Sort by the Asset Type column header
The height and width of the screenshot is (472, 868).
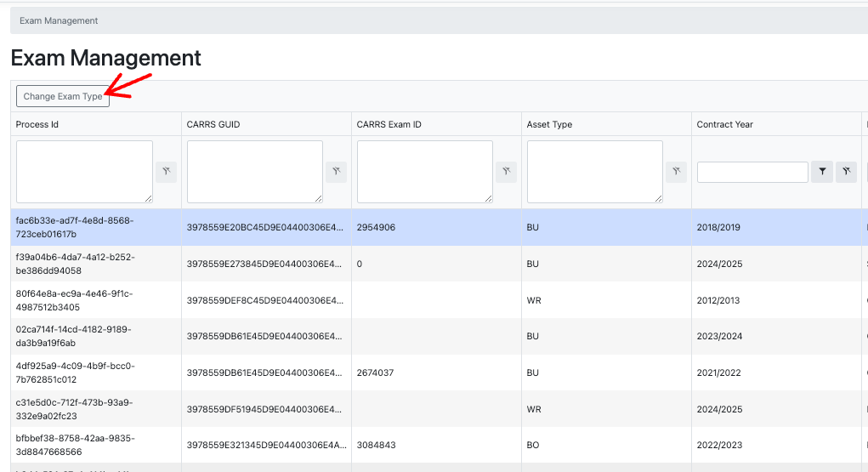tap(549, 124)
